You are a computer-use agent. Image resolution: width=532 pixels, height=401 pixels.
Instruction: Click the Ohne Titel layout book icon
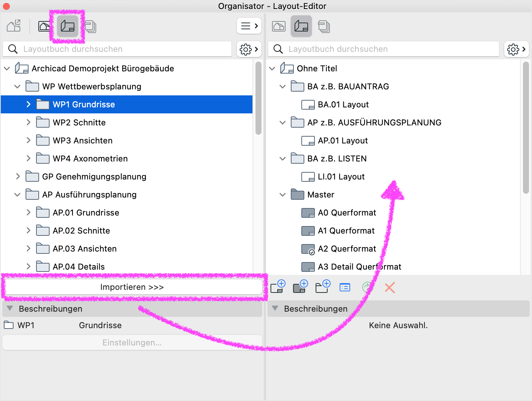click(287, 68)
